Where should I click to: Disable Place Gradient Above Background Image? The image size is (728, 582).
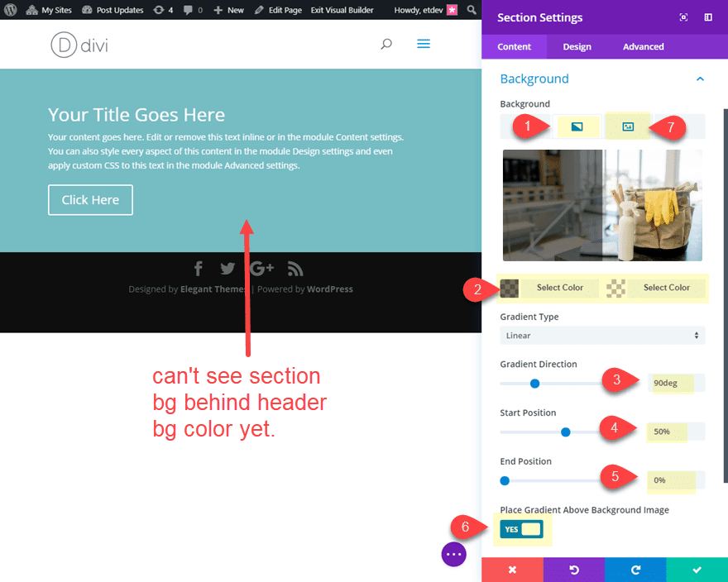click(521, 529)
